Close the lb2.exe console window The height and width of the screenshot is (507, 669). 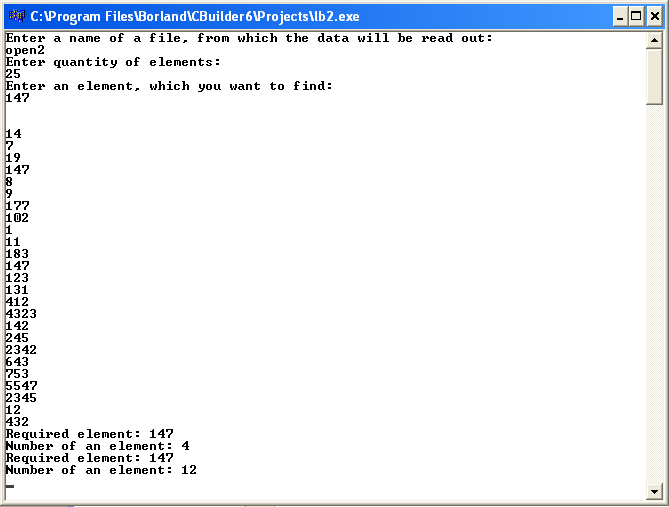tap(654, 17)
